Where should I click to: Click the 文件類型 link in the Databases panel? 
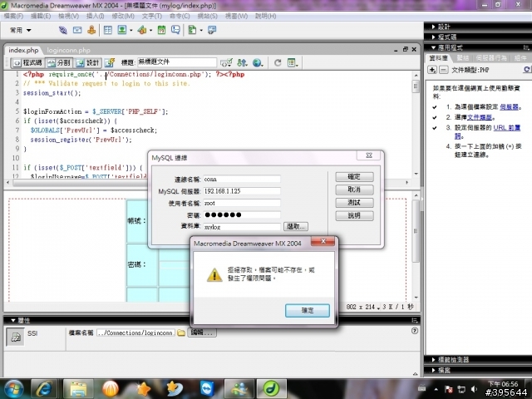480,117
